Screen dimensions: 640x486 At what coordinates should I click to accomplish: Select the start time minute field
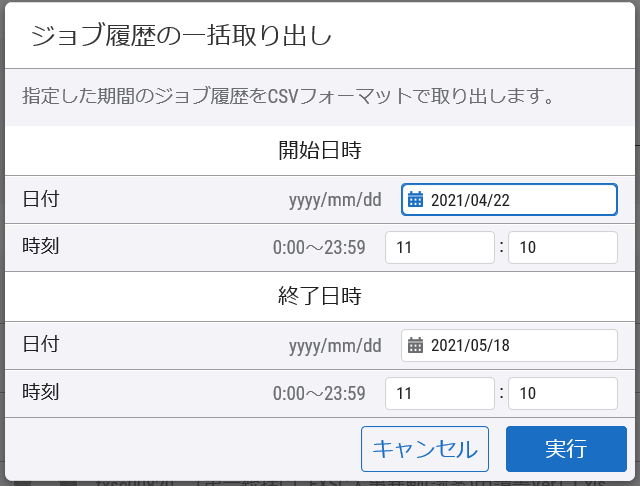[x=562, y=247]
